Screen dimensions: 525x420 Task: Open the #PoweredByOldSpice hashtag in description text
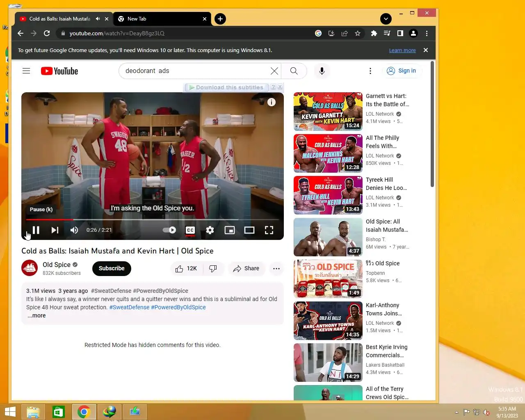pyautogui.click(x=178, y=307)
